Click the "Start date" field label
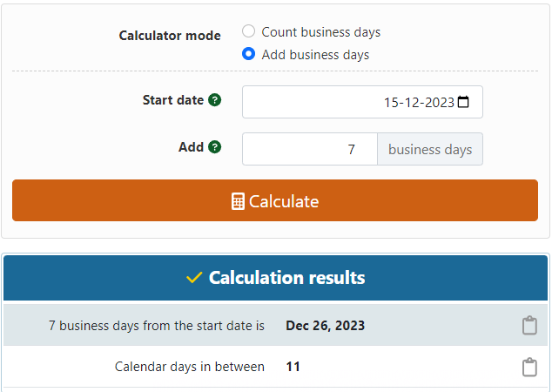This screenshot has height=392, width=552. pos(172,100)
